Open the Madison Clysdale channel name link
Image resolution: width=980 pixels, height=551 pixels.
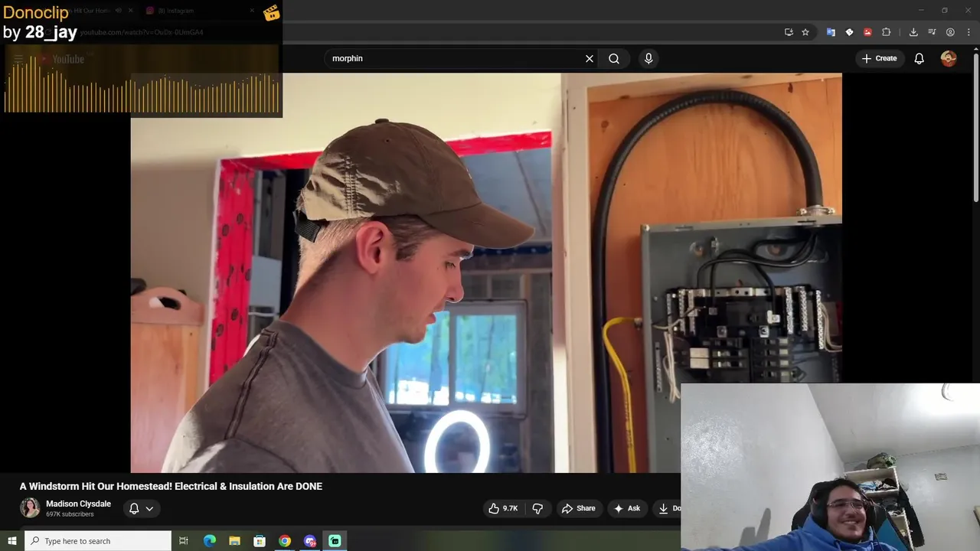[x=78, y=504]
